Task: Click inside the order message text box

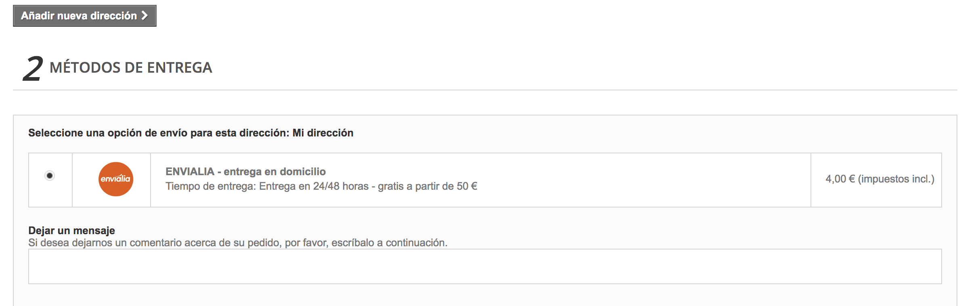Action: [484, 266]
